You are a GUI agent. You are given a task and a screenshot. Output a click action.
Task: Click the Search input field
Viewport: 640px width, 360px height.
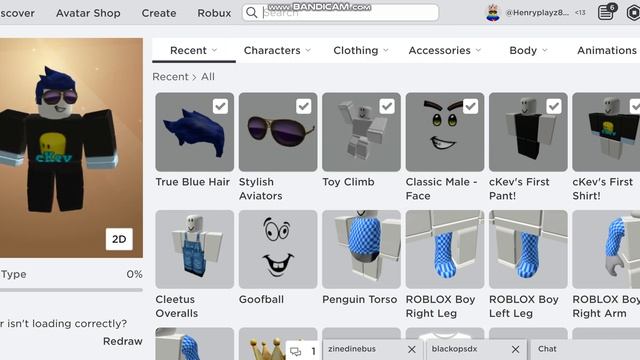click(x=340, y=13)
